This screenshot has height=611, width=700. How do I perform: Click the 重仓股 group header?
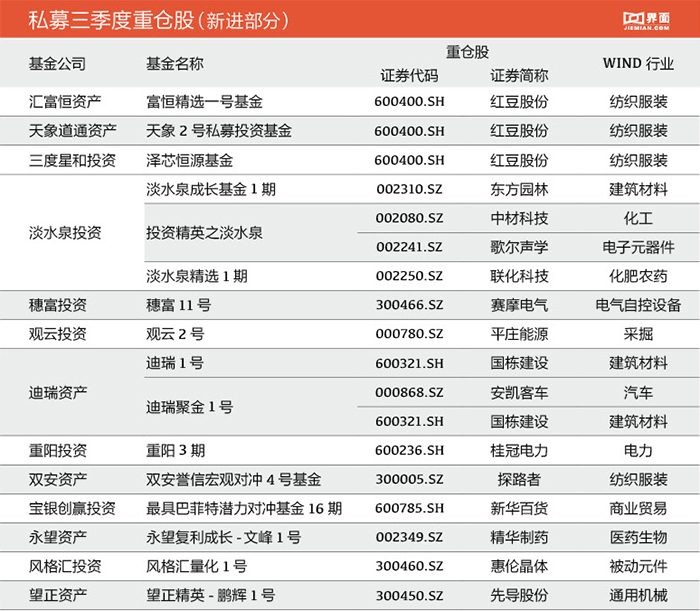tap(467, 52)
